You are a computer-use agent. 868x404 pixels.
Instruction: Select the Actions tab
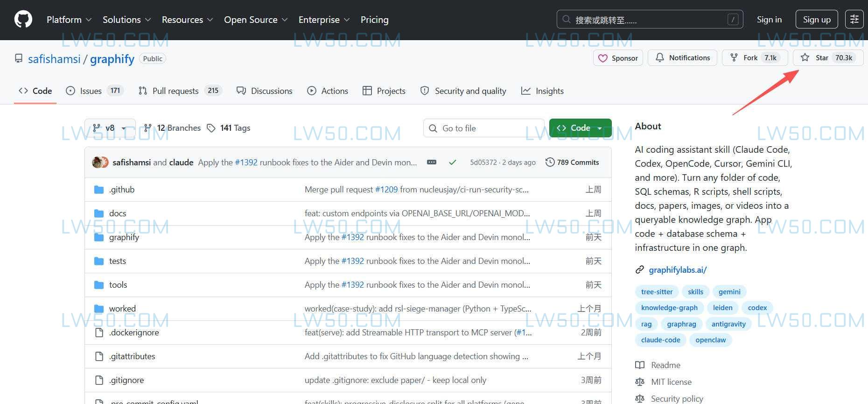[328, 91]
